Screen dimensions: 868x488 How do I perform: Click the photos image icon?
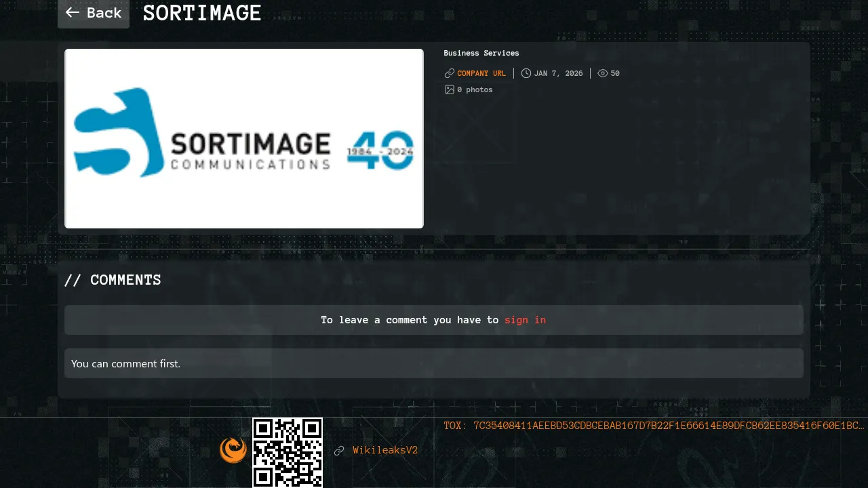450,89
